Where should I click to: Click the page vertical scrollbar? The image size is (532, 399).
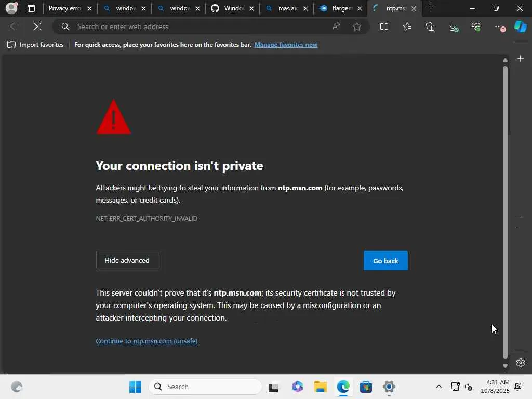pos(505,212)
